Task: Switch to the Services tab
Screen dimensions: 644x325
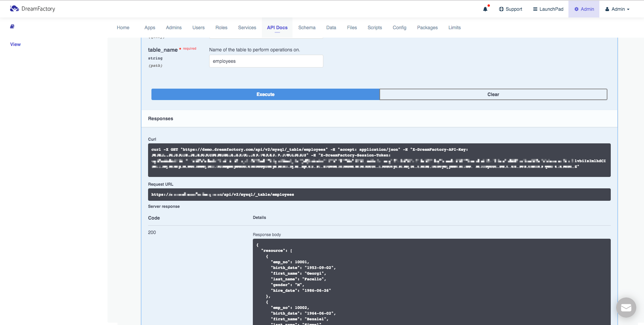Action: coord(247,28)
